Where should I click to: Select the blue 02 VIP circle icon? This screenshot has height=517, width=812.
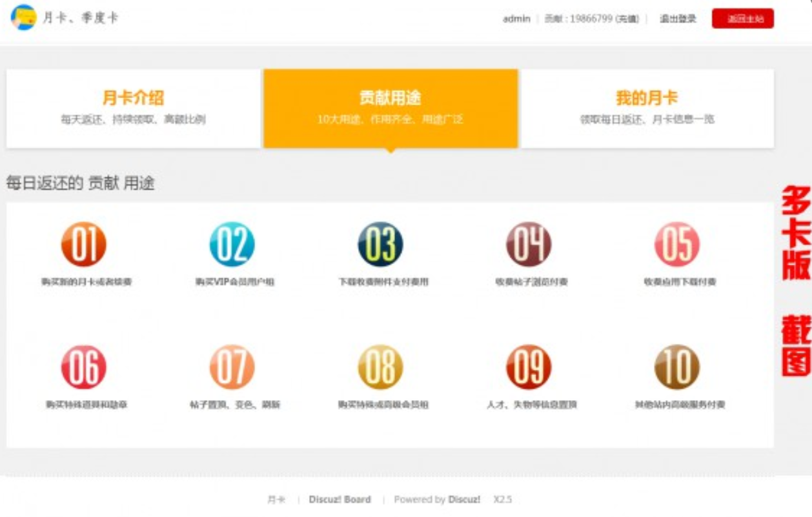click(x=232, y=244)
